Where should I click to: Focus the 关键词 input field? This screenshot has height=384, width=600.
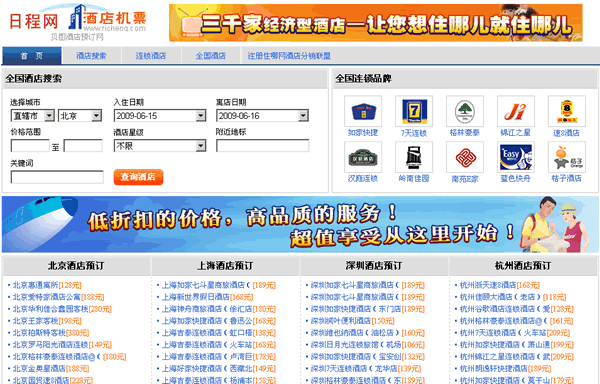[x=57, y=177]
